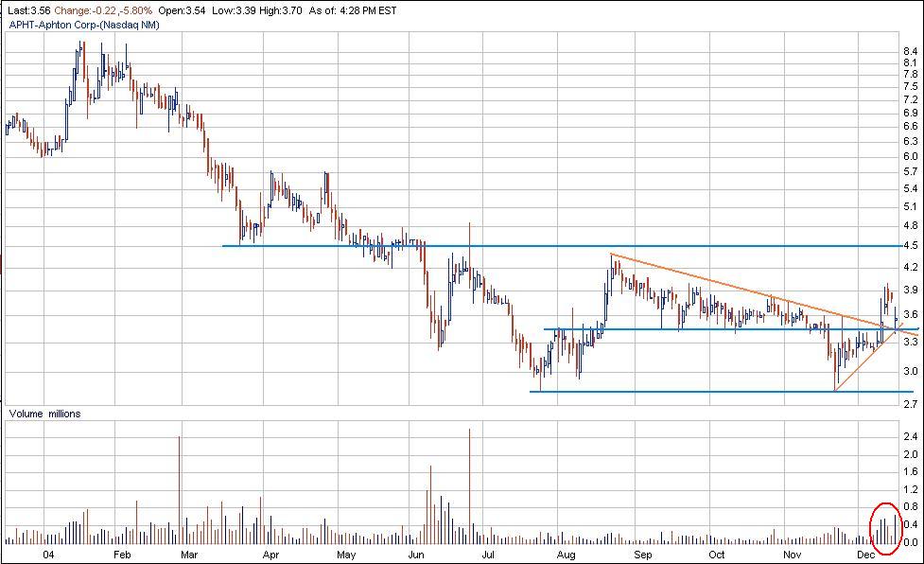
Task: Click the 6.3 price axis value
Action: 910,141
